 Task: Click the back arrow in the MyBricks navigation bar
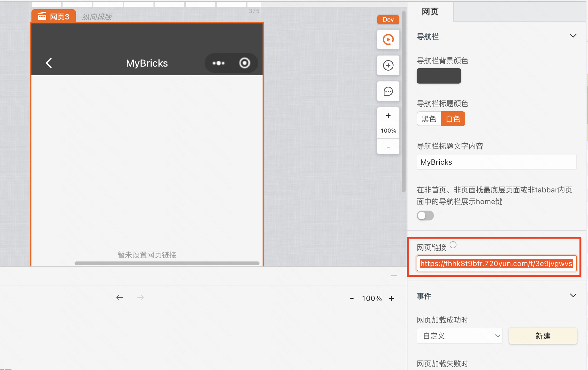click(x=49, y=63)
